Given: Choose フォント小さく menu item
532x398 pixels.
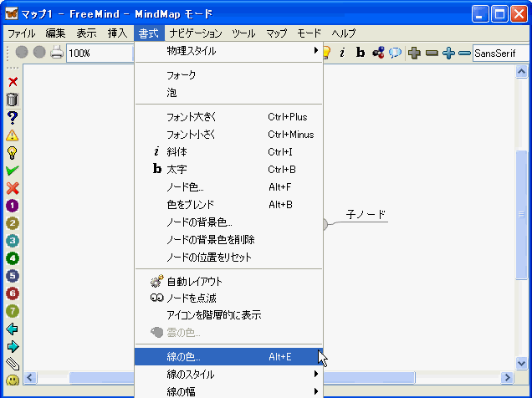Looking at the screenshot, I should 228,135.
